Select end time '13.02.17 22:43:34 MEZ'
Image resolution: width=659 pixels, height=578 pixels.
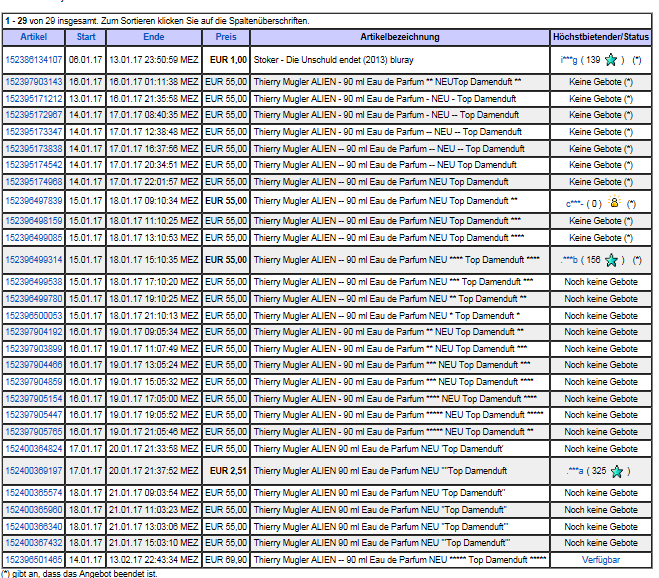[x=153, y=560]
